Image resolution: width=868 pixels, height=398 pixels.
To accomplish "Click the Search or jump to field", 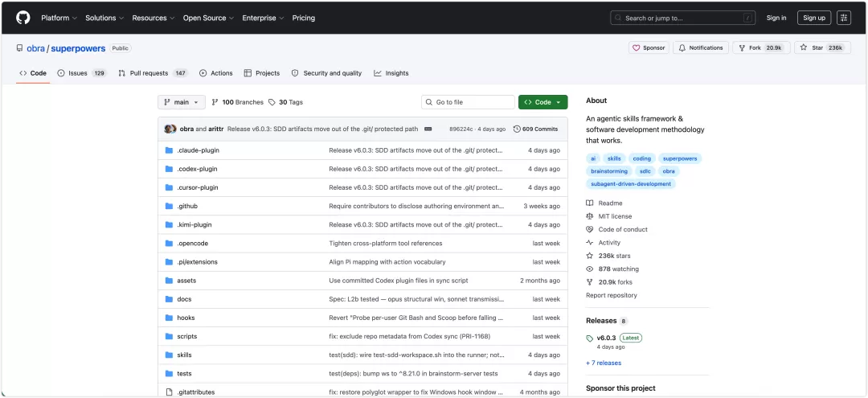I will point(684,18).
